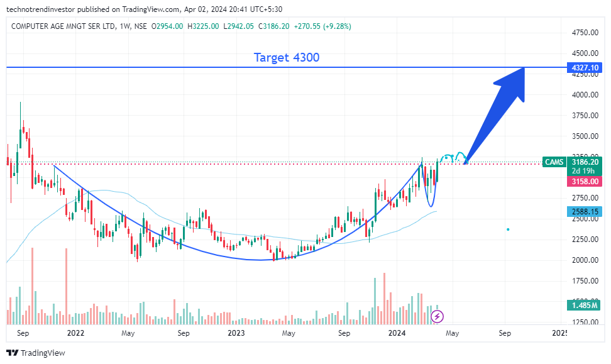Click the purple lightning idea marker icon

click(x=437, y=317)
